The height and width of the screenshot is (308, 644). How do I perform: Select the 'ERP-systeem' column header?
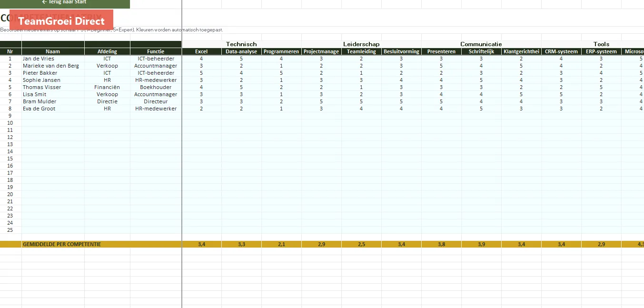(601, 51)
